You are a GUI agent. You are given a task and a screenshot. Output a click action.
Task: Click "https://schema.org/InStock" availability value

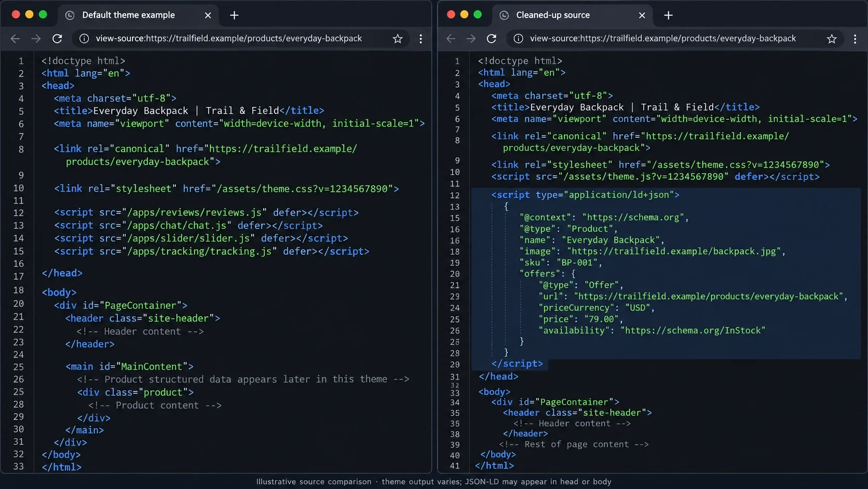(693, 331)
